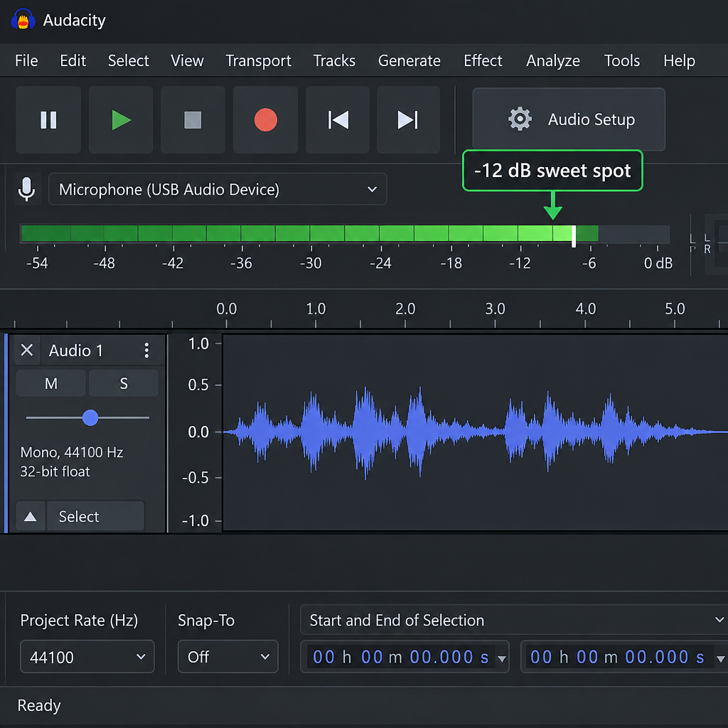Skip to start of the project
The image size is (728, 728).
[338, 119]
